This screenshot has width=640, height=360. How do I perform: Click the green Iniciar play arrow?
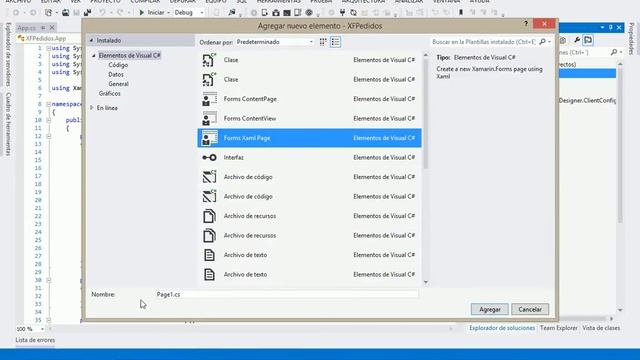click(x=142, y=13)
